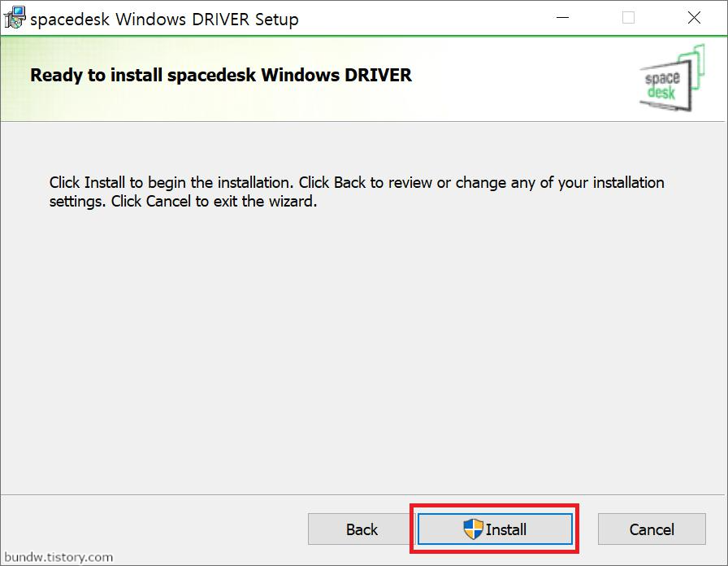This screenshot has width=728, height=566.
Task: Click the heading "Ready to install spacedesk Windows DRIVER"
Action: (x=221, y=75)
